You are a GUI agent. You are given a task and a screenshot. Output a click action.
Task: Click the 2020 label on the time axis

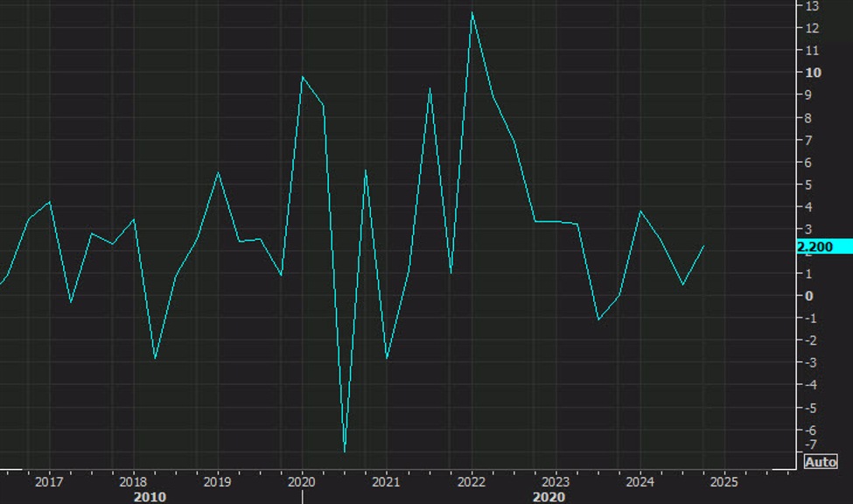[303, 480]
